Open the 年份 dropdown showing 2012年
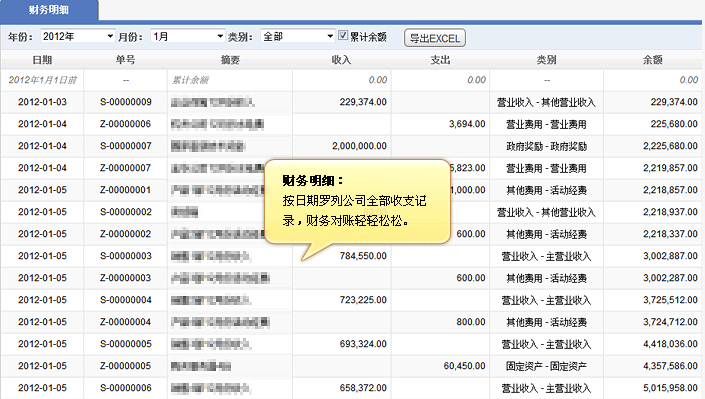This screenshot has width=705, height=399. (x=77, y=36)
